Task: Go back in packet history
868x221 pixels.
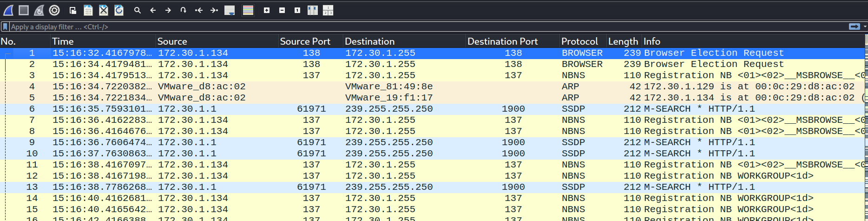Action: point(153,10)
